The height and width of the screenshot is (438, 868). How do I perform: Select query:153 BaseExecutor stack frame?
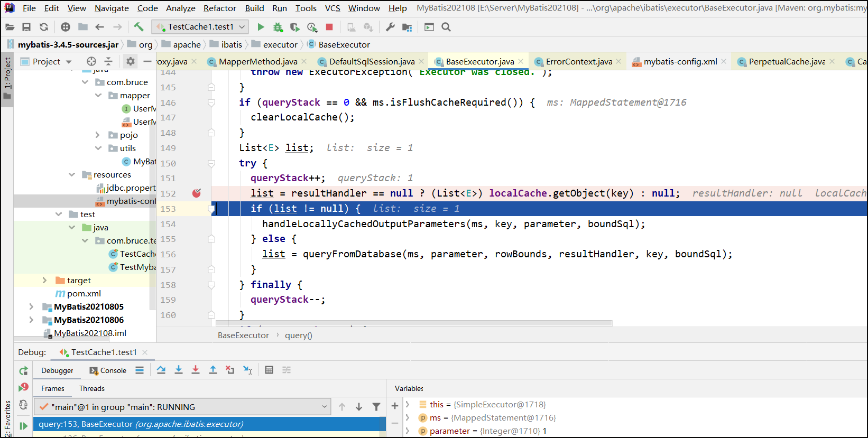[209, 424]
